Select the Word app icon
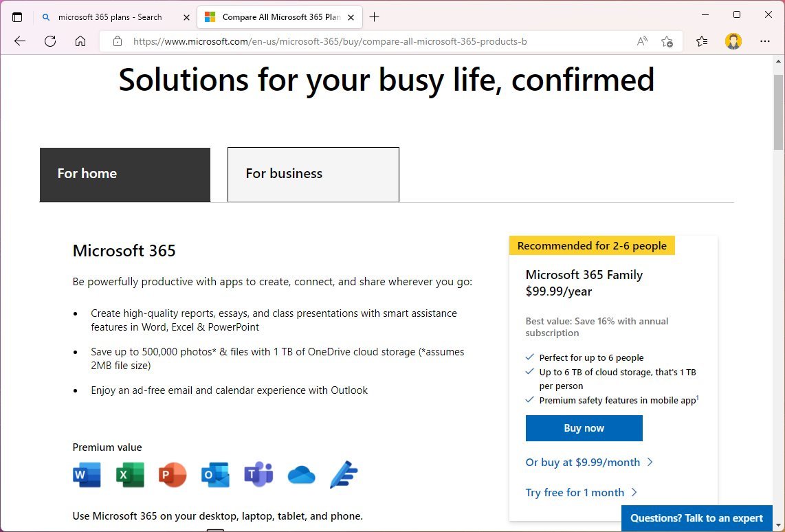This screenshot has width=785, height=532. coord(87,474)
